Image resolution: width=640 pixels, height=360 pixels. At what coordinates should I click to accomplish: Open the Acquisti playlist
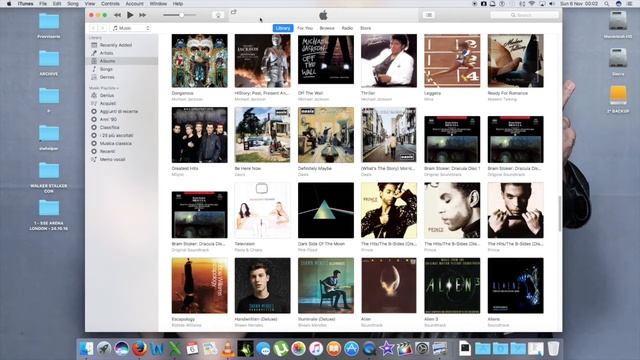(x=122, y=103)
